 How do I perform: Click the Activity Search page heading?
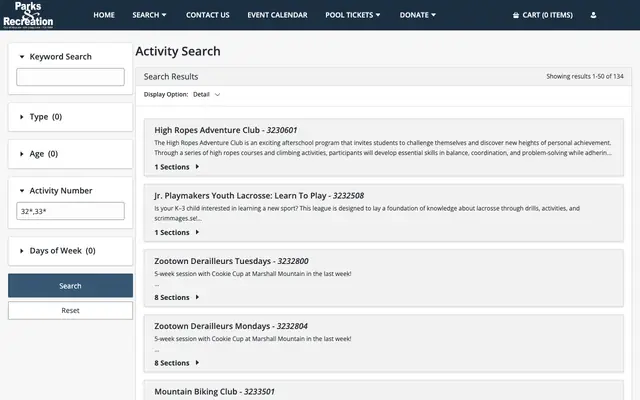(x=178, y=51)
